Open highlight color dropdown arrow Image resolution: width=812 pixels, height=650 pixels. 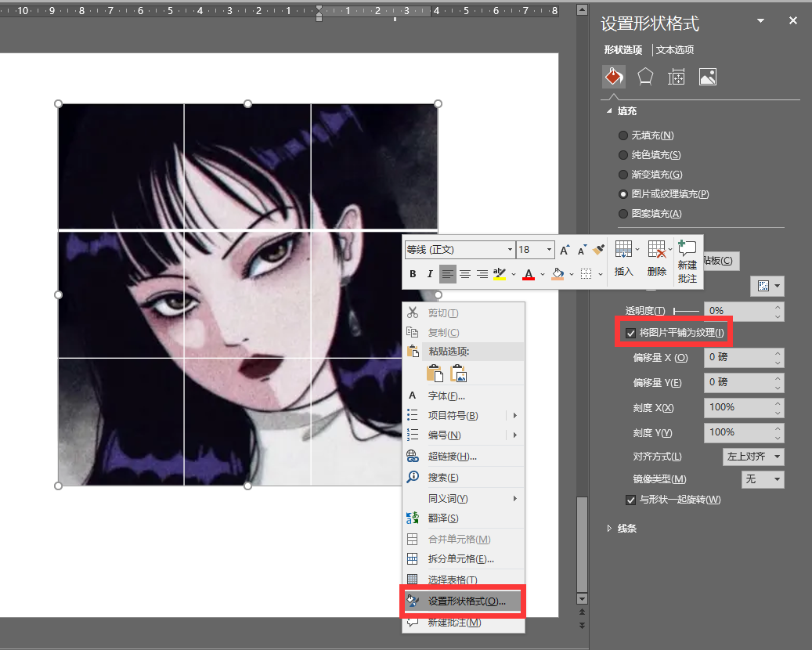(513, 274)
